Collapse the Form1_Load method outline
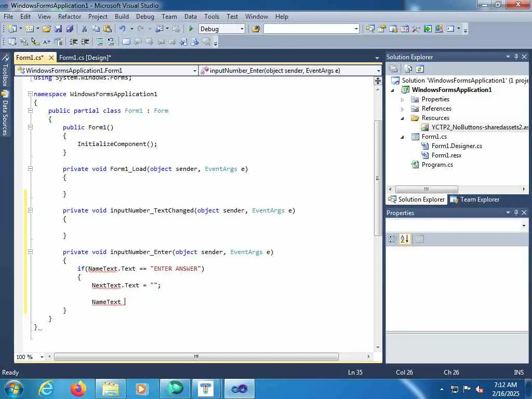532x399 pixels. (x=30, y=169)
